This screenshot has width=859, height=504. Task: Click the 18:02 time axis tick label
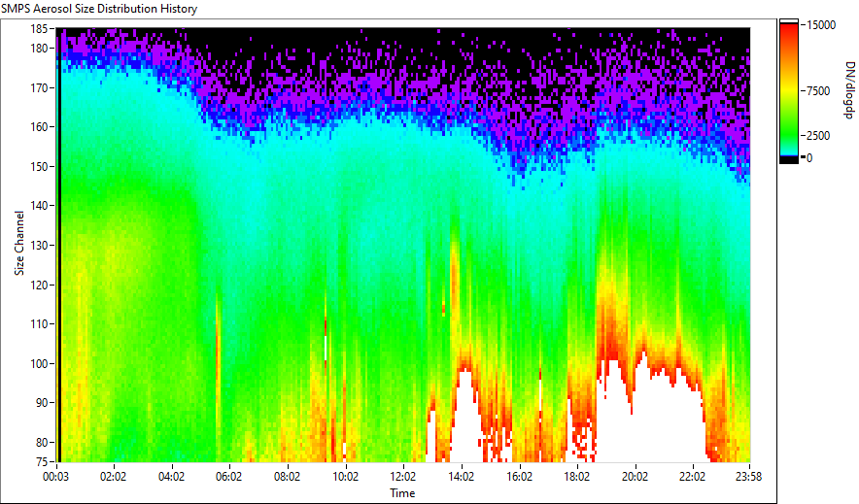[x=577, y=477]
